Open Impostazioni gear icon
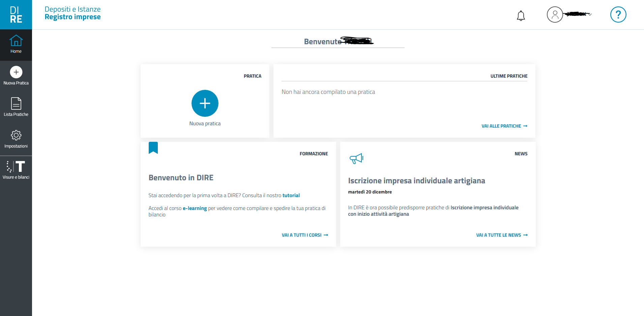Viewport: 644px width, 316px height. tap(16, 135)
